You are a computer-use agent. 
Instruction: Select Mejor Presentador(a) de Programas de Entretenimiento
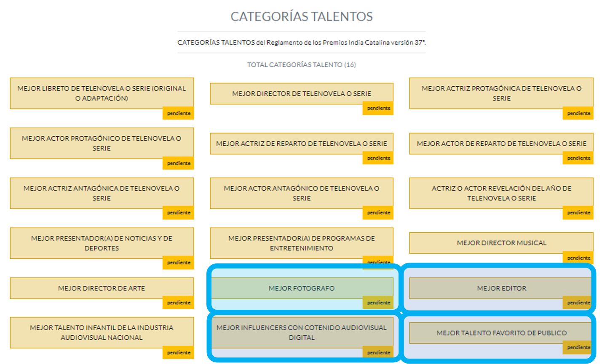pos(302,243)
